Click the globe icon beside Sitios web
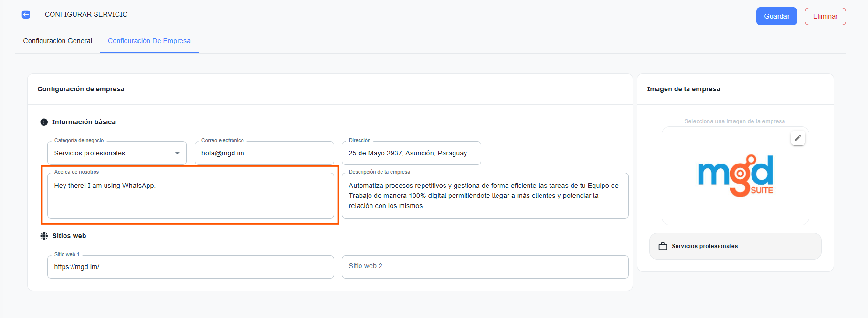Viewport: 868px width, 318px height. coord(44,236)
